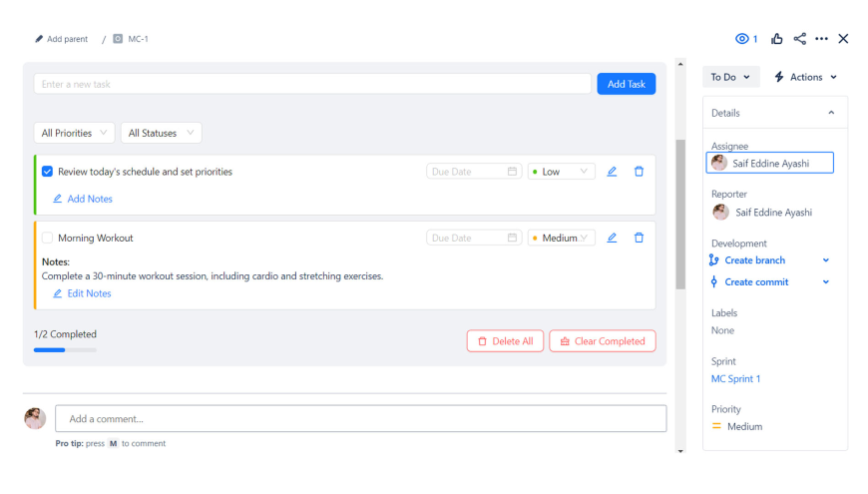Collapse the Details section
The width and height of the screenshot is (868, 494).
pos(831,113)
